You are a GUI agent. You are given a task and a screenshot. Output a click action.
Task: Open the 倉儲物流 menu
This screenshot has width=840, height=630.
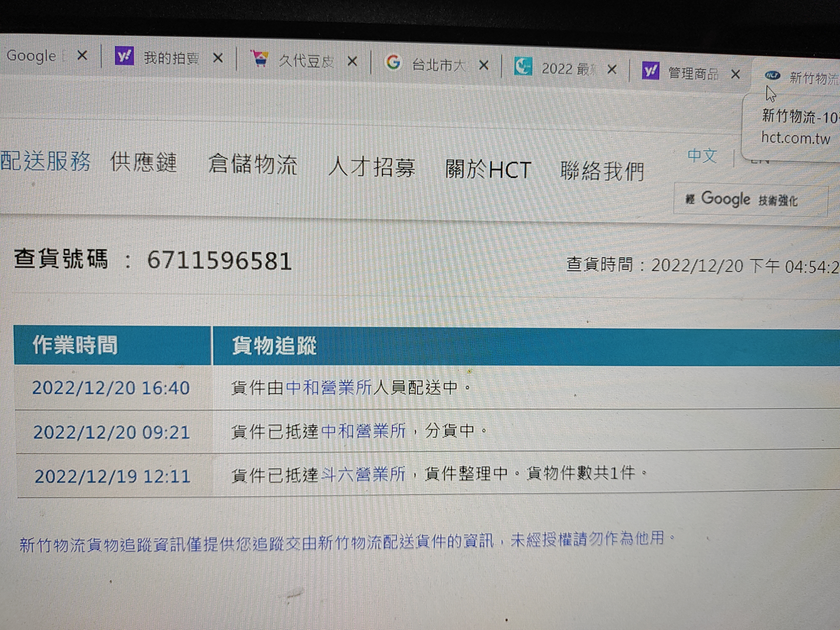[253, 164]
